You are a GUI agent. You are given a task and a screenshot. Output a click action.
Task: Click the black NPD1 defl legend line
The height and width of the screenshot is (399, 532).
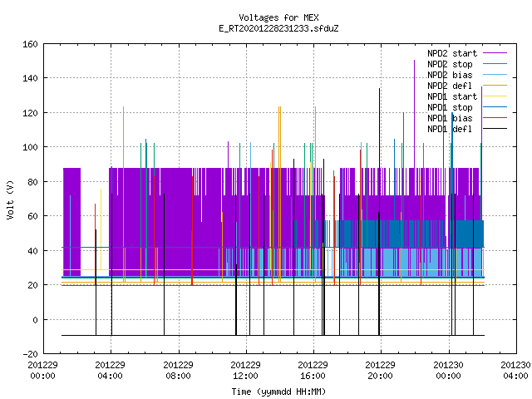495,129
